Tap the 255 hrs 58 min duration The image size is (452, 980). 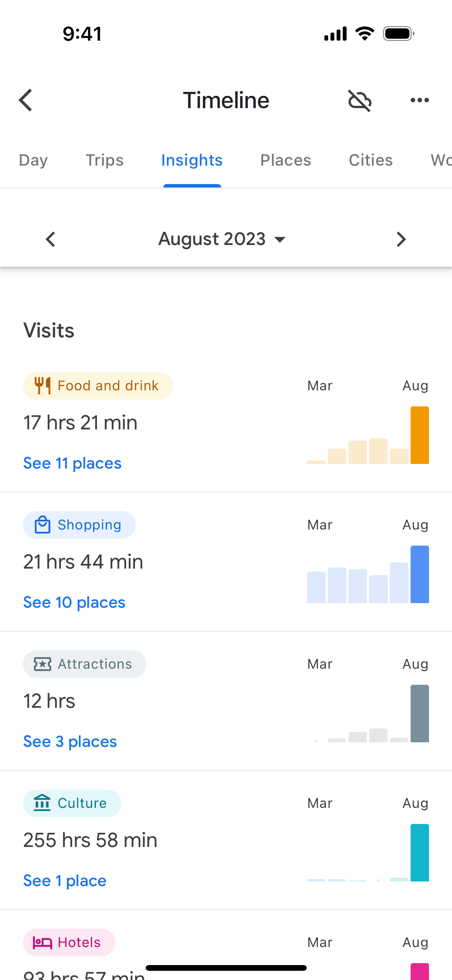(x=90, y=840)
